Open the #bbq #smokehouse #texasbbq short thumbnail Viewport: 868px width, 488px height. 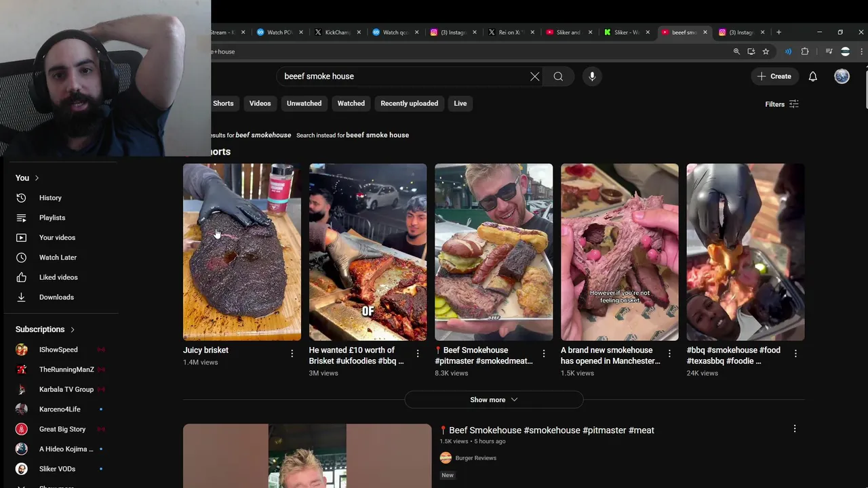point(745,252)
